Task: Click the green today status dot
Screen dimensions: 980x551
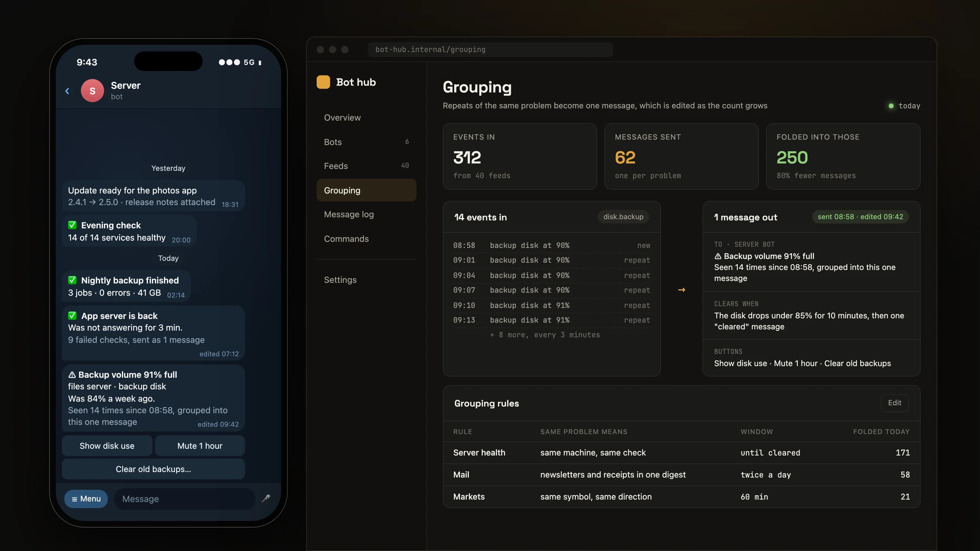Action: [891, 106]
